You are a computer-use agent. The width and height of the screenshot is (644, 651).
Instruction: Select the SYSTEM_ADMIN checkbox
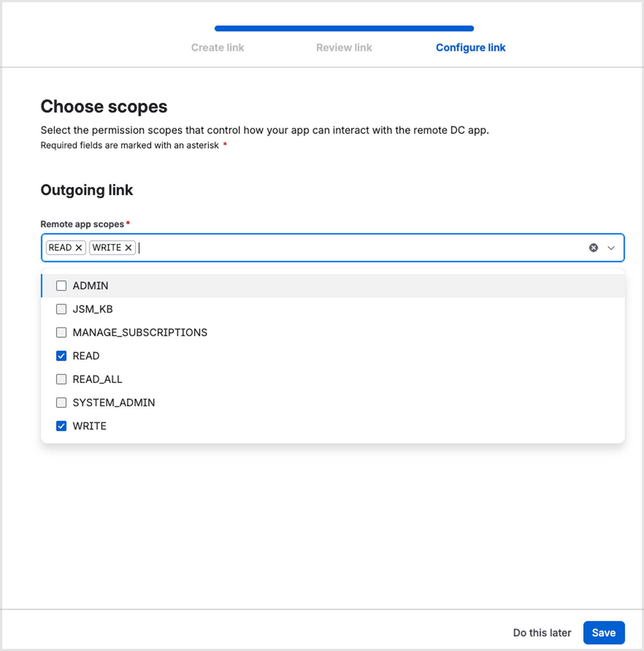[61, 403]
